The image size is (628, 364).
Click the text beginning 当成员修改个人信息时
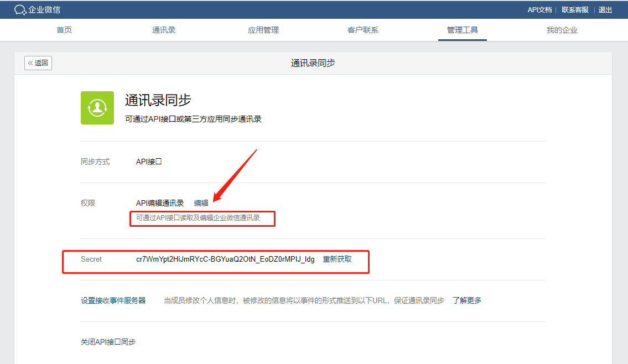tap(304, 300)
